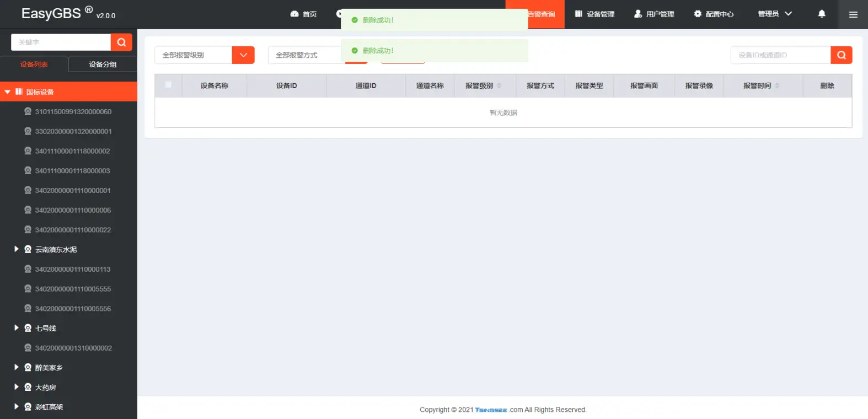This screenshot has width=868, height=419.
Task: Toggle the select-all checkbox in table header
Action: click(x=168, y=85)
